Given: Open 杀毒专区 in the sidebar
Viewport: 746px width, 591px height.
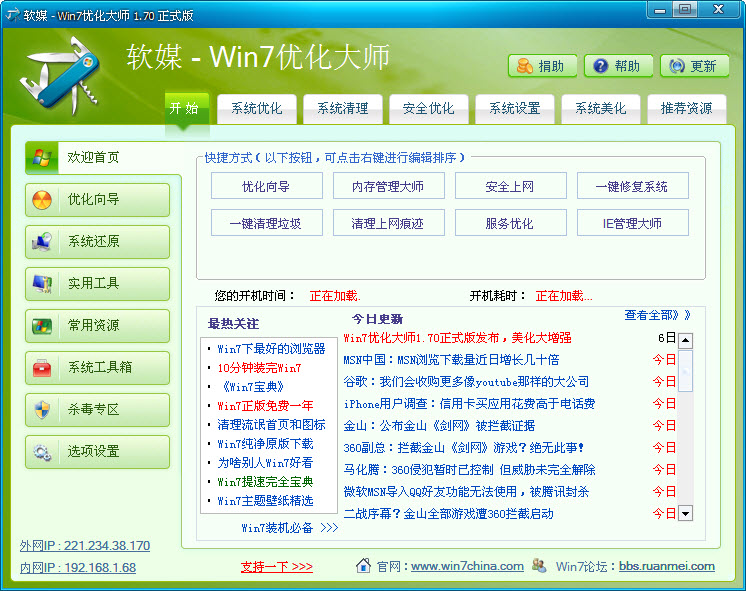Looking at the screenshot, I should [98, 410].
